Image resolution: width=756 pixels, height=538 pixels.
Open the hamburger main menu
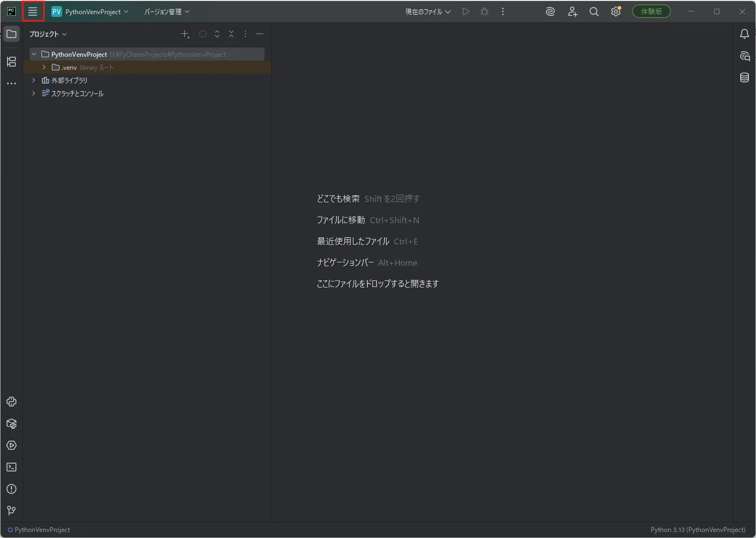[x=33, y=11]
